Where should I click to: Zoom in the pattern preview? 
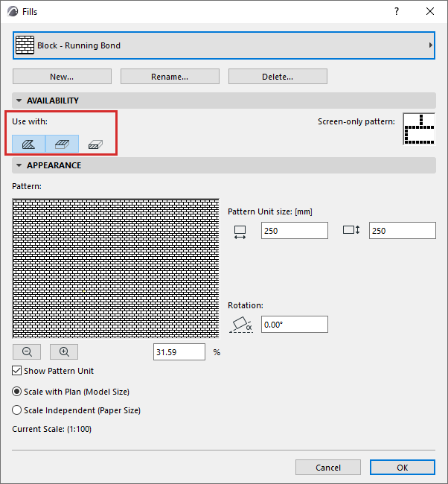(64, 351)
